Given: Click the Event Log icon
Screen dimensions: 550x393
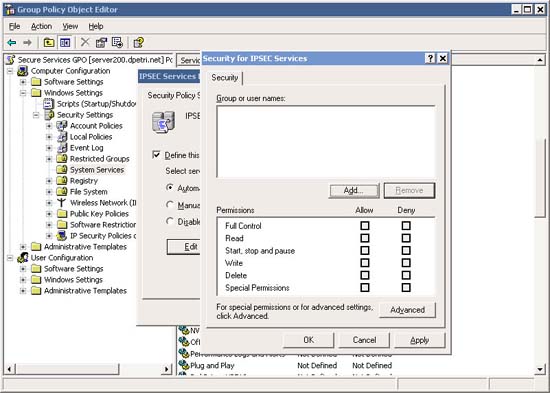Looking at the screenshot, I should 62,148.
